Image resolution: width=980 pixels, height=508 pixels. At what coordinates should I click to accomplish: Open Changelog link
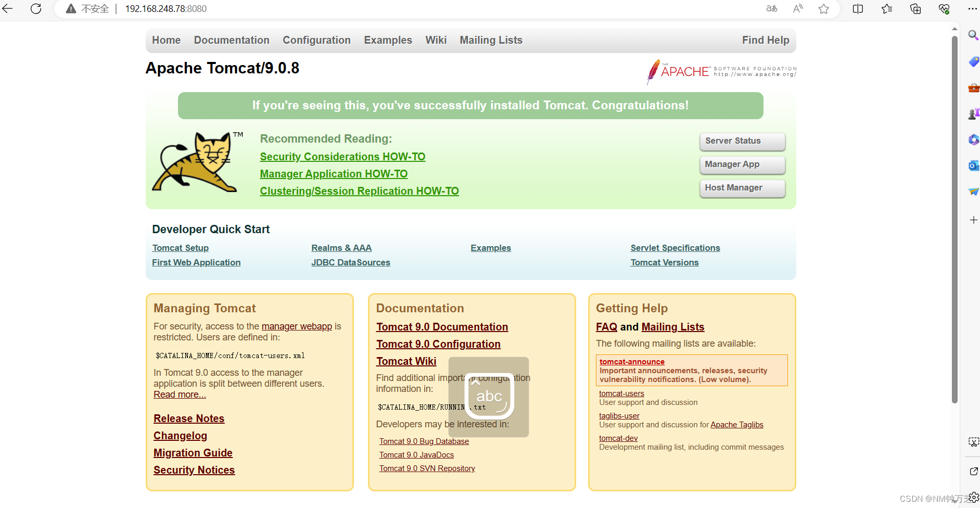tap(180, 436)
